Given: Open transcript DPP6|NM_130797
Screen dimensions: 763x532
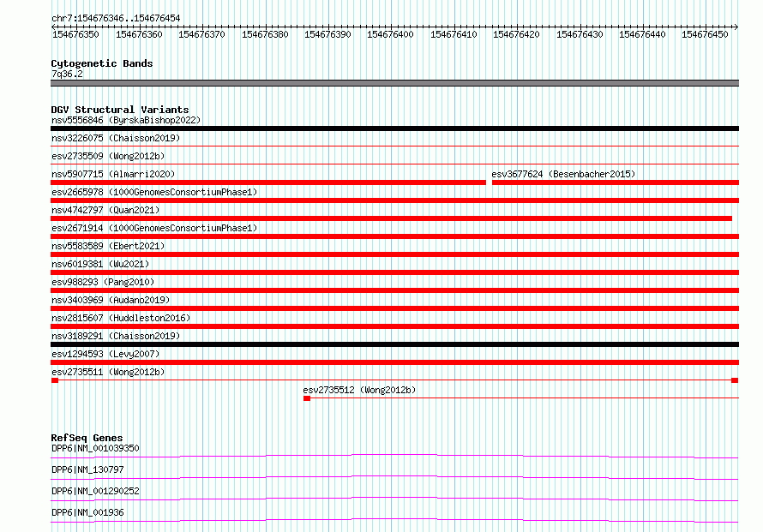Looking at the screenshot, I should 87,469.
